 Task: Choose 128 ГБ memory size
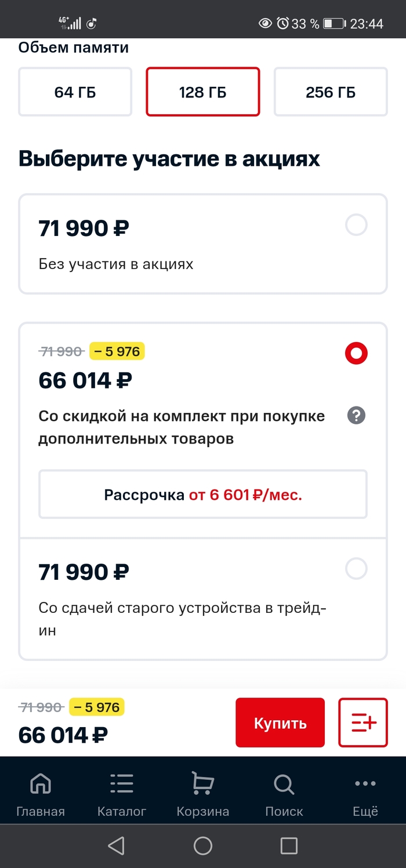pyautogui.click(x=202, y=92)
